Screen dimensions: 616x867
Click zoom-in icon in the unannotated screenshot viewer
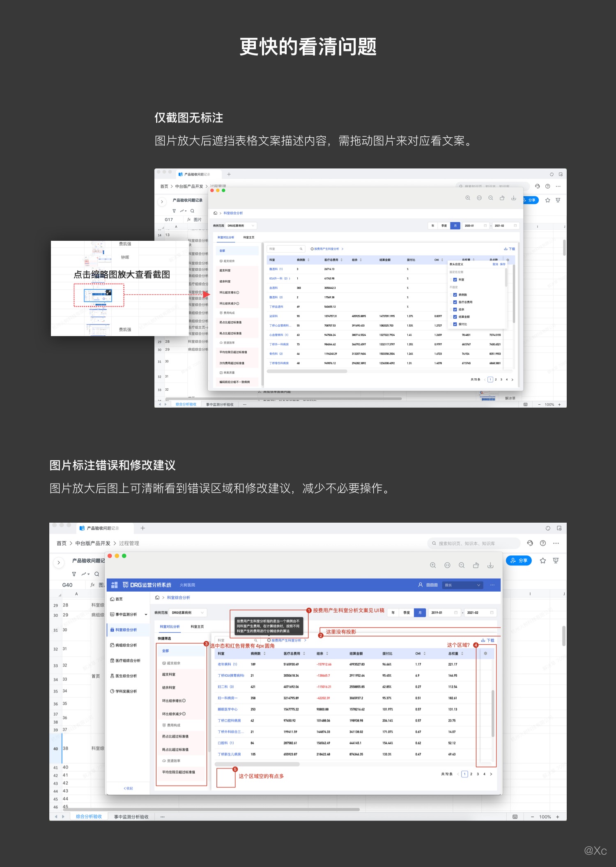point(468,198)
